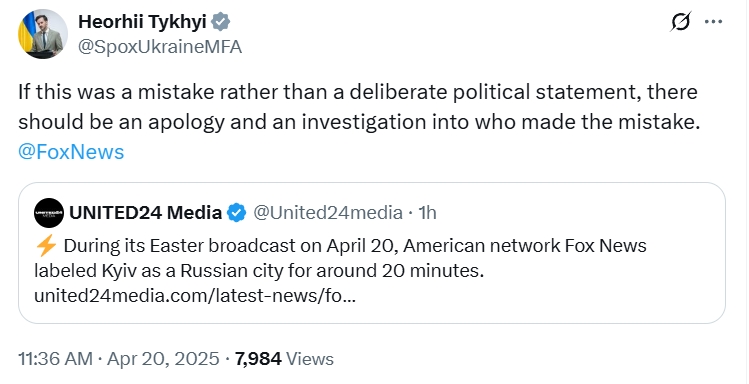
Task: Open the Grok slash-circle icon
Action: pos(680,22)
